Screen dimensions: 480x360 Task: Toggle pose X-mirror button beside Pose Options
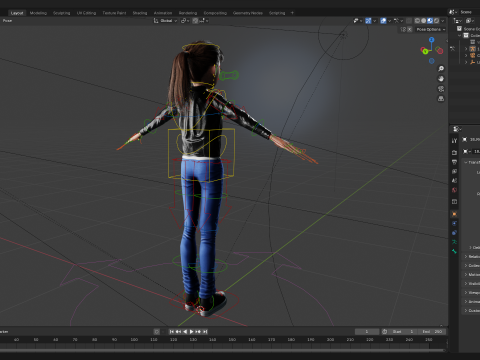click(410, 29)
